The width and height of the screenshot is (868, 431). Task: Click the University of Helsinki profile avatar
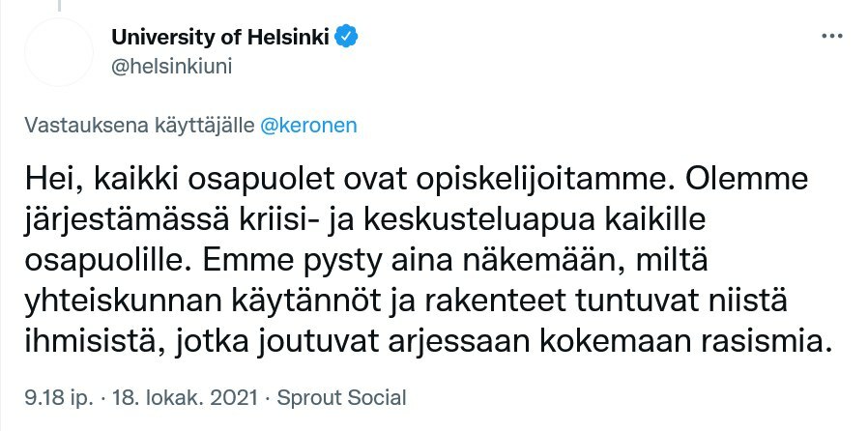coord(58,53)
